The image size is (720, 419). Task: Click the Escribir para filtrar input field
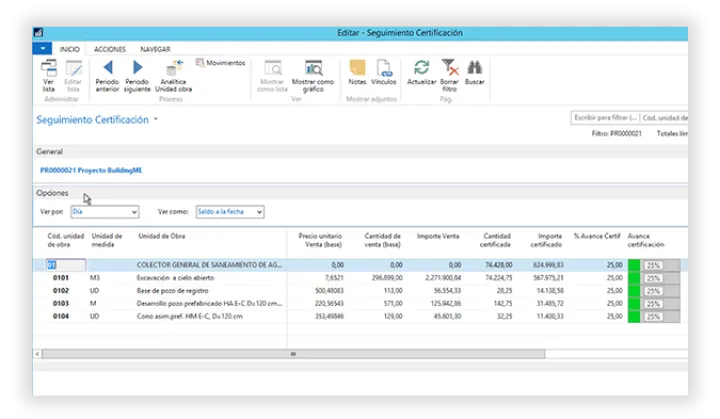[603, 118]
